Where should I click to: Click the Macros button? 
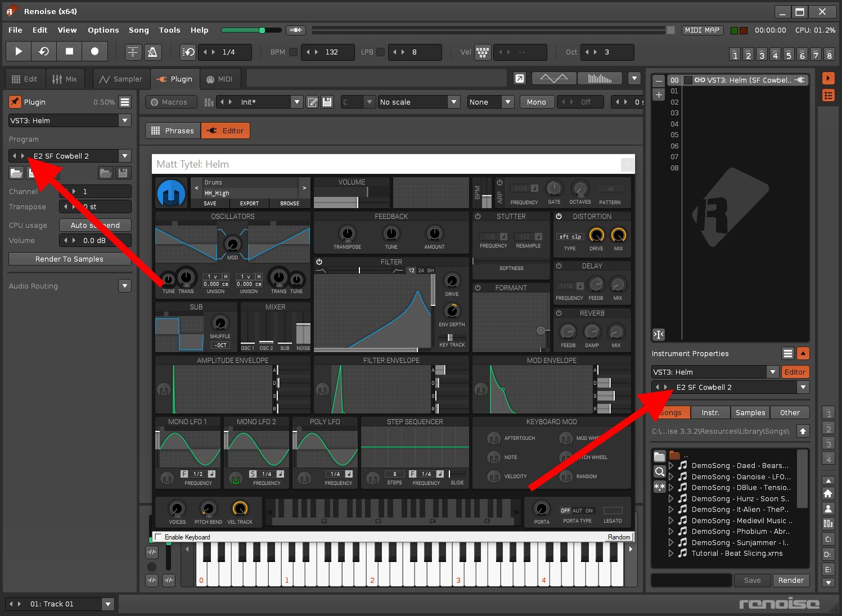click(171, 102)
